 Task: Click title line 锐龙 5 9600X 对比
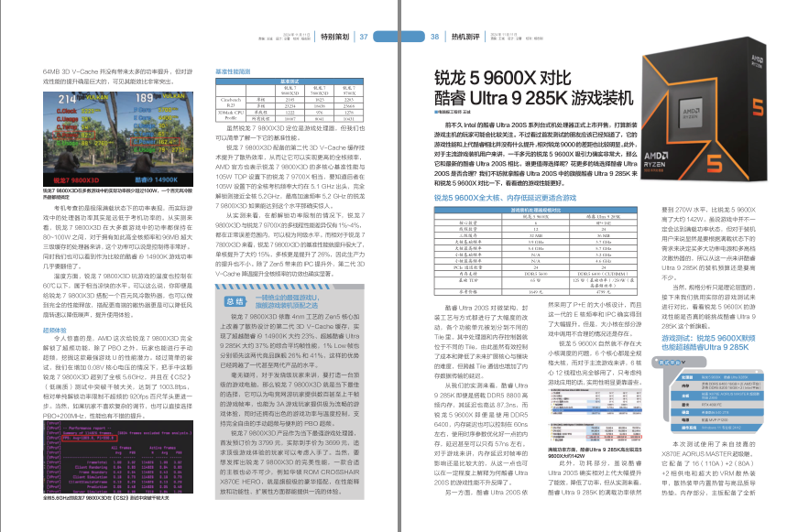point(503,78)
